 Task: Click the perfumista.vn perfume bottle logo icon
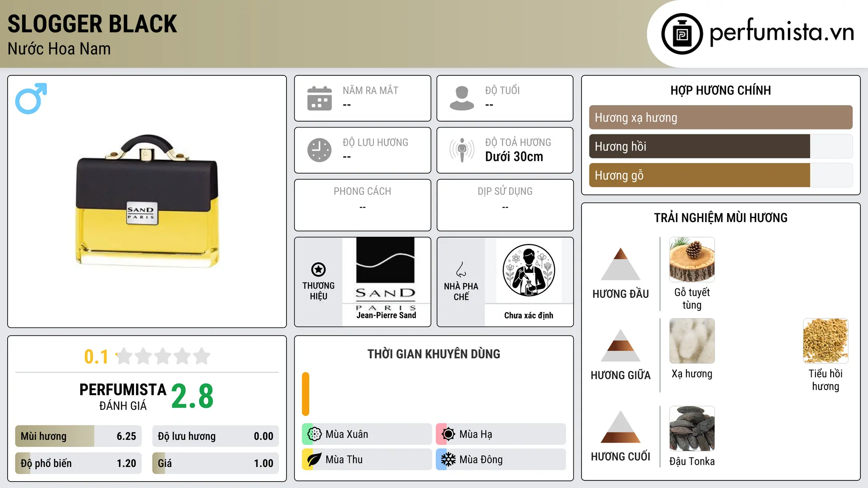pos(682,34)
